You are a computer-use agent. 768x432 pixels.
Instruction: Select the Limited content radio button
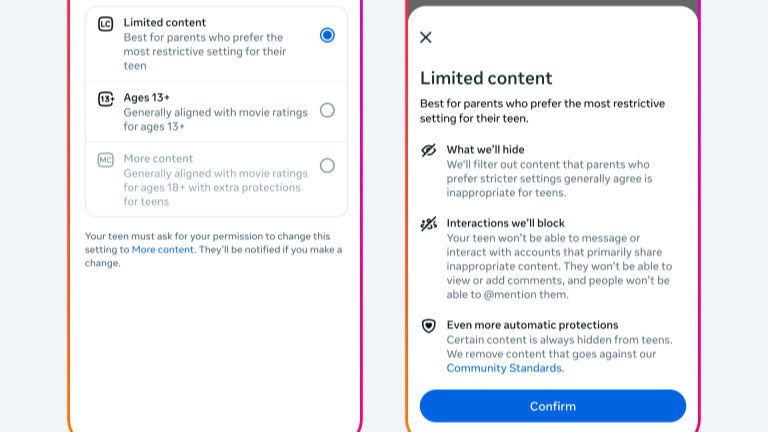point(327,35)
